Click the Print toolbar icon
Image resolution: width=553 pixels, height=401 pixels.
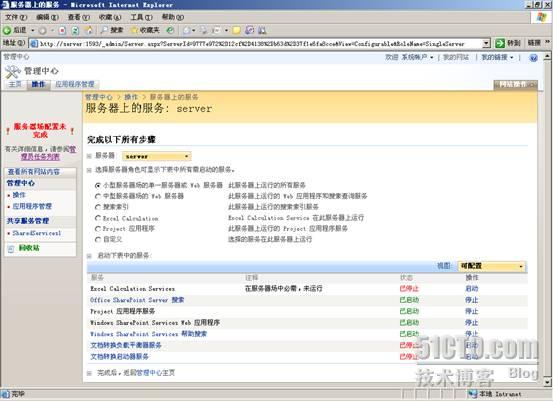point(204,31)
